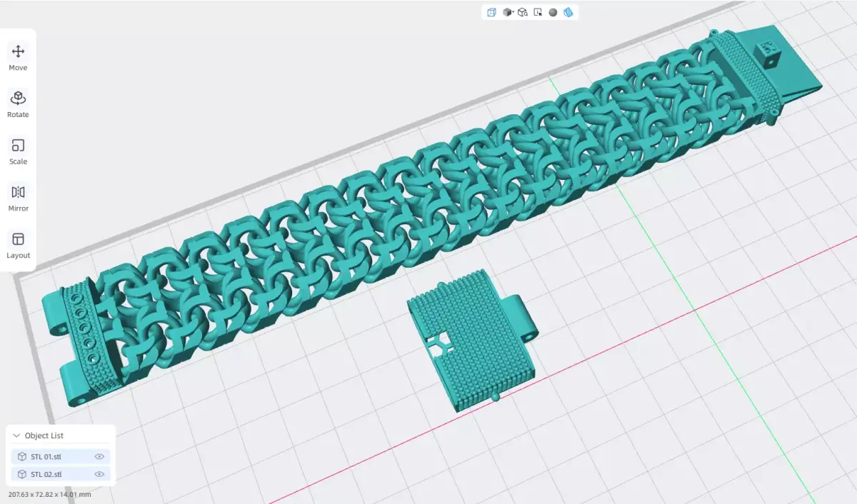Click the dimensions readout 207.63 x 72.82 x 14.01 mm
The image size is (857, 504).
49,494
